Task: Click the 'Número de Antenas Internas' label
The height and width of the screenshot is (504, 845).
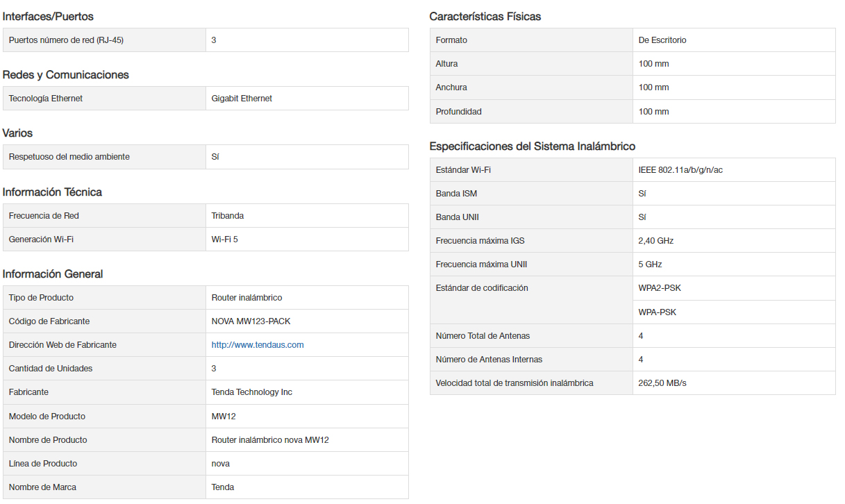Action: pos(490,360)
